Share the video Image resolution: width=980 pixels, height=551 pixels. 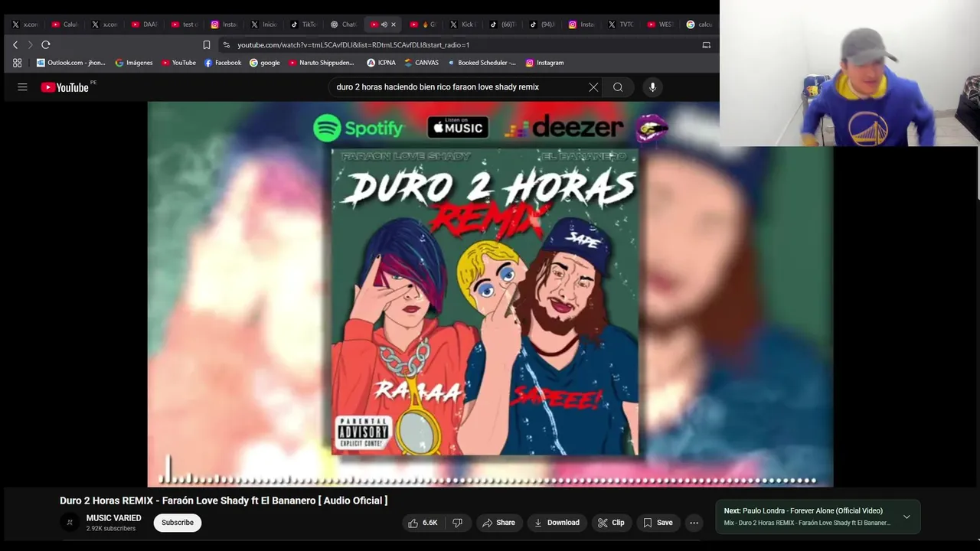pos(498,523)
